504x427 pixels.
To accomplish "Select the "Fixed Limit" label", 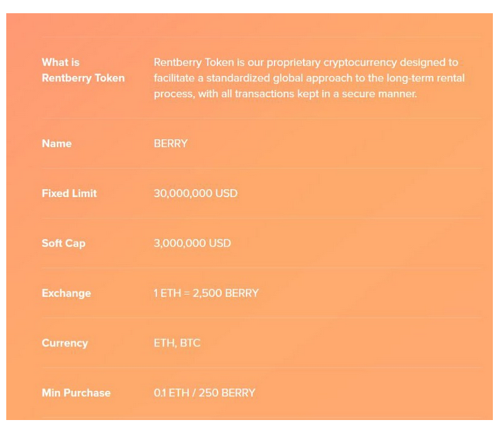I will [x=69, y=193].
